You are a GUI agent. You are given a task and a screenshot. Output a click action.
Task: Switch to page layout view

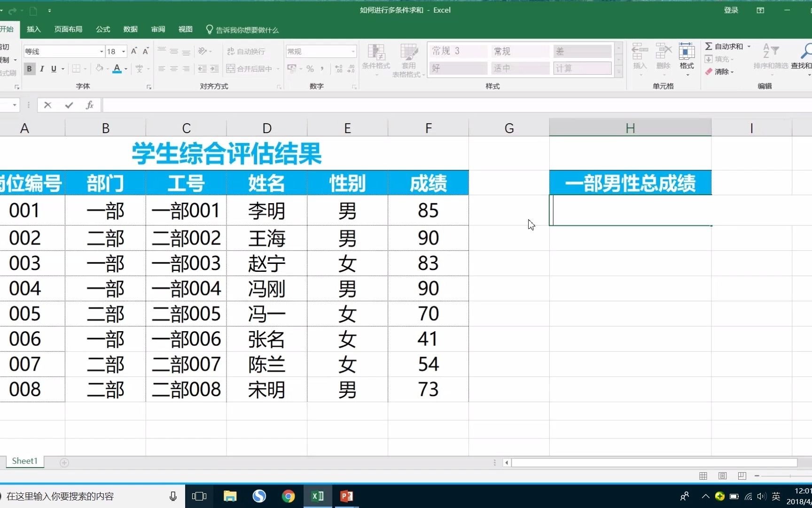pos(722,476)
